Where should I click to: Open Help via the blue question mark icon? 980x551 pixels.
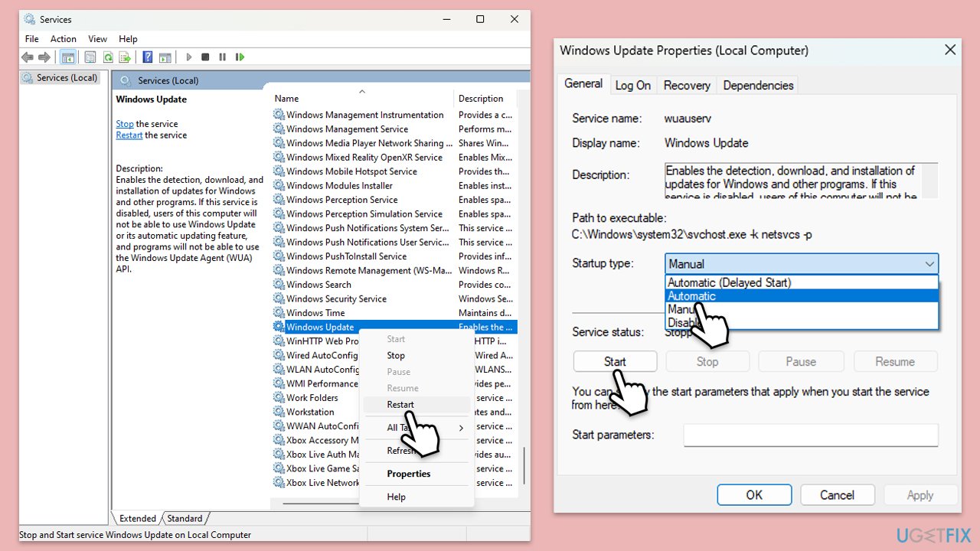coord(147,57)
